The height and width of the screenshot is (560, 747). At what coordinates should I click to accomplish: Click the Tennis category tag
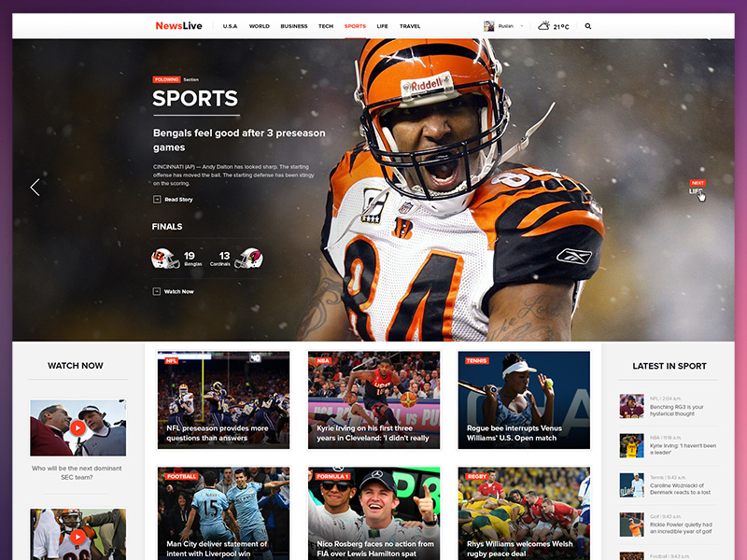476,360
